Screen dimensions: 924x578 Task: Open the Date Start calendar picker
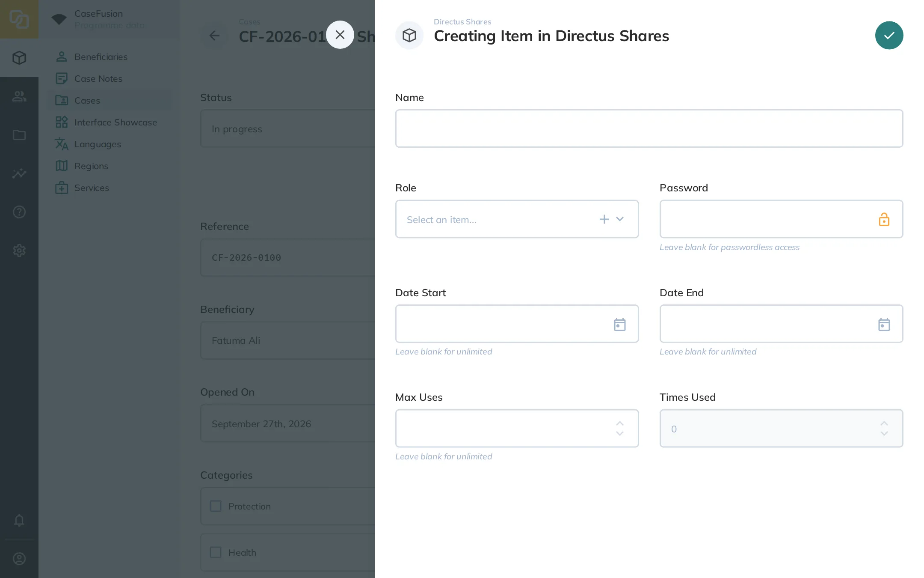pos(620,324)
